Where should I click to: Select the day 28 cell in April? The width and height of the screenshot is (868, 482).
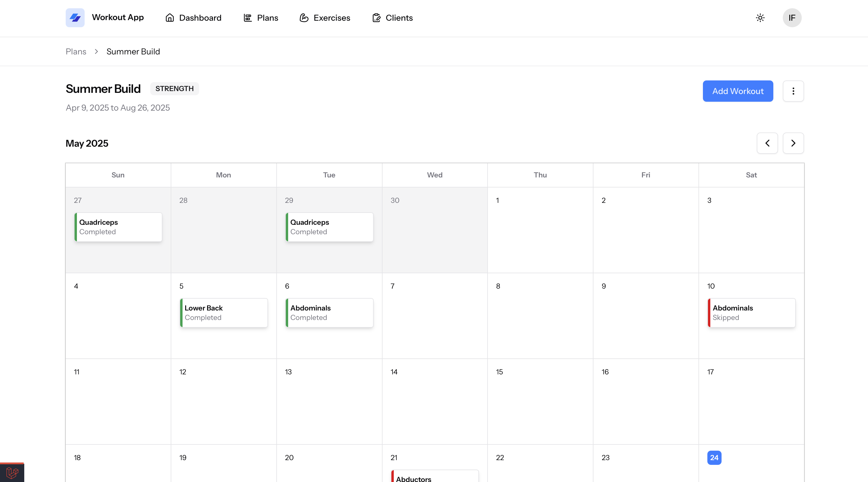click(224, 230)
